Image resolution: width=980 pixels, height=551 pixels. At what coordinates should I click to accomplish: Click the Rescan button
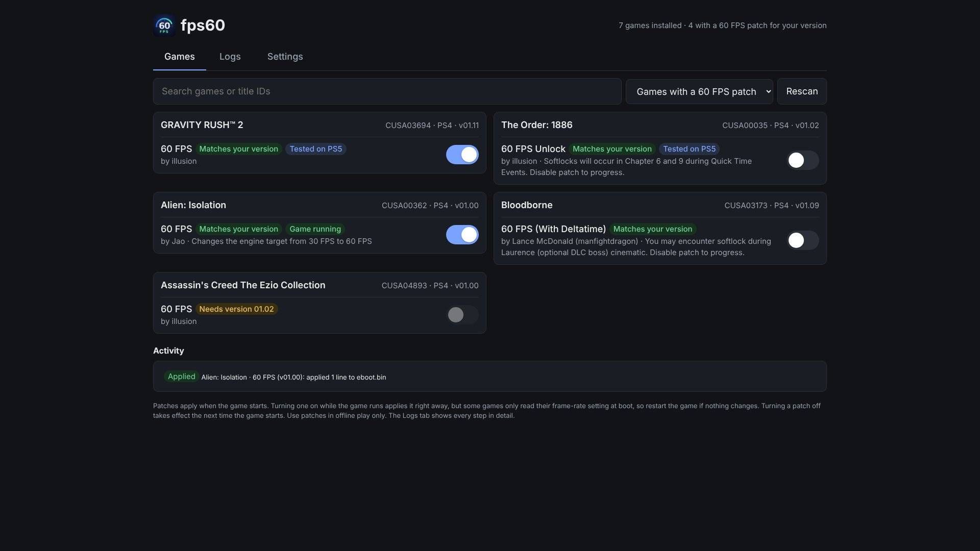[x=802, y=91]
